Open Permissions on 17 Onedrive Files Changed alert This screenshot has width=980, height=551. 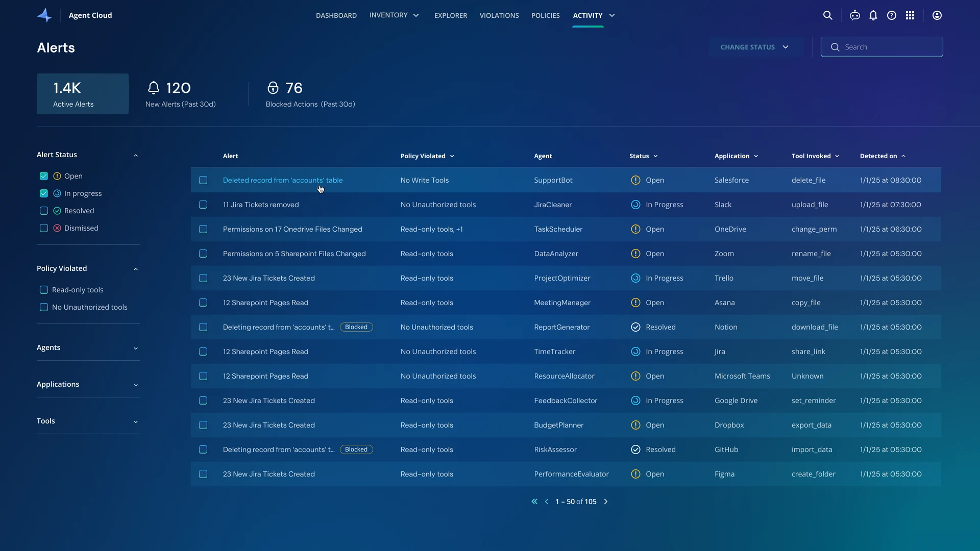[x=292, y=229]
